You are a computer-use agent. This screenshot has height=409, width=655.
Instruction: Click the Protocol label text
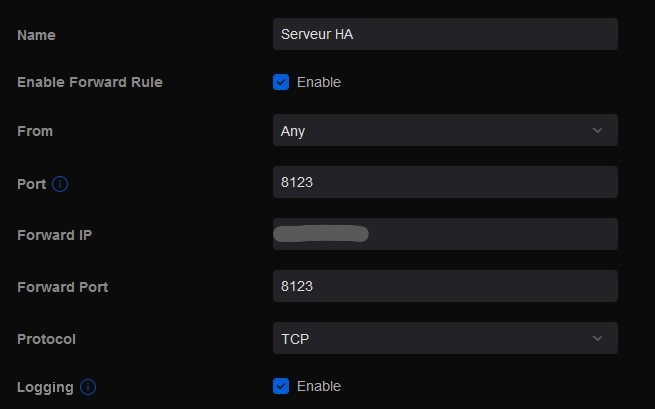click(x=47, y=339)
